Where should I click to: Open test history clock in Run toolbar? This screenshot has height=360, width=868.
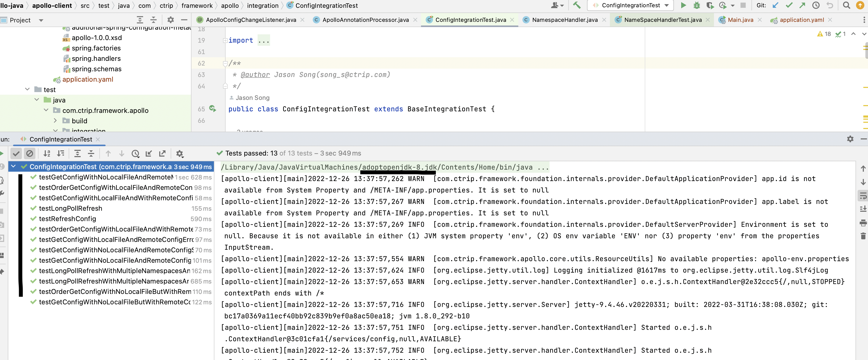(136, 153)
